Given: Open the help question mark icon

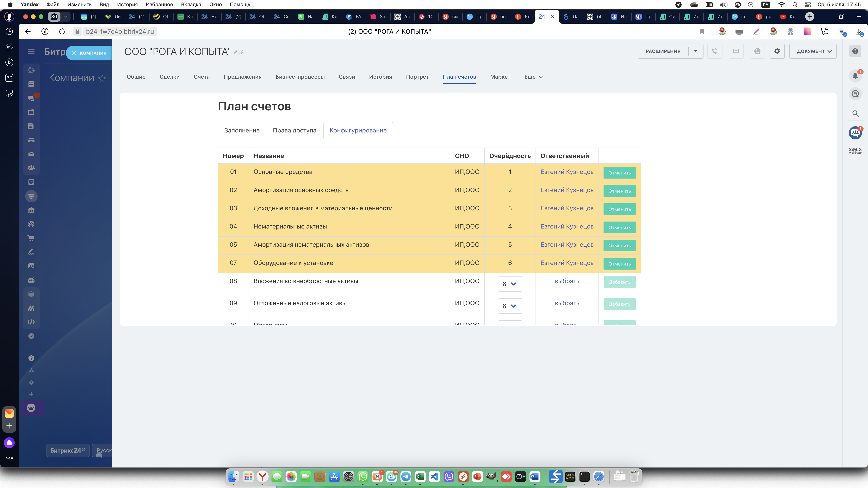Looking at the screenshot, I should [x=855, y=51].
